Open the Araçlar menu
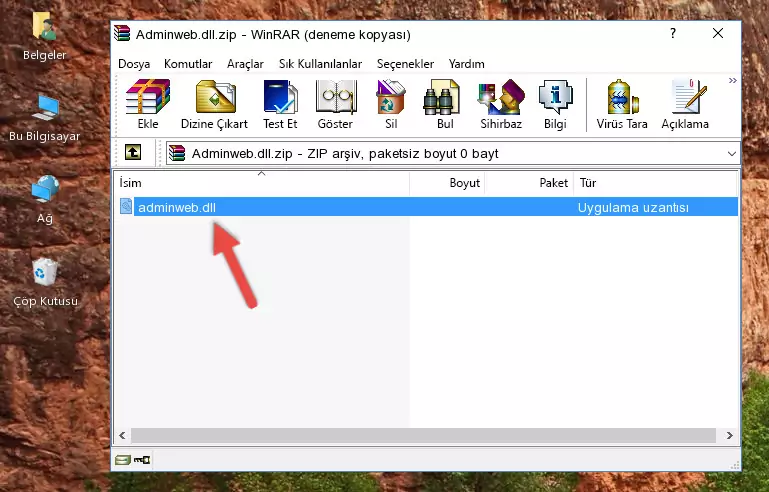This screenshot has width=769, height=492. point(245,64)
